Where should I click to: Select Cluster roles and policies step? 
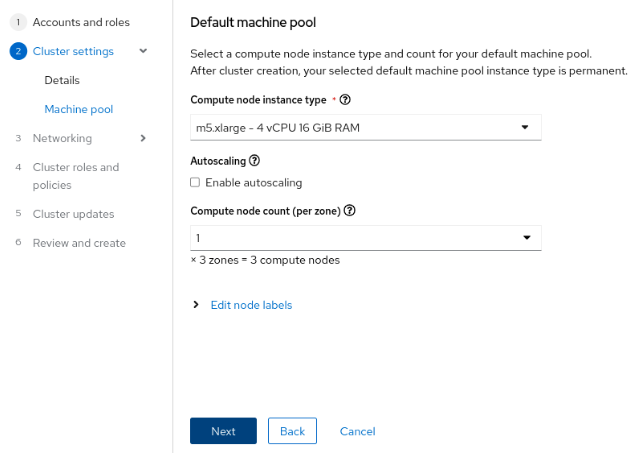[x=76, y=176]
